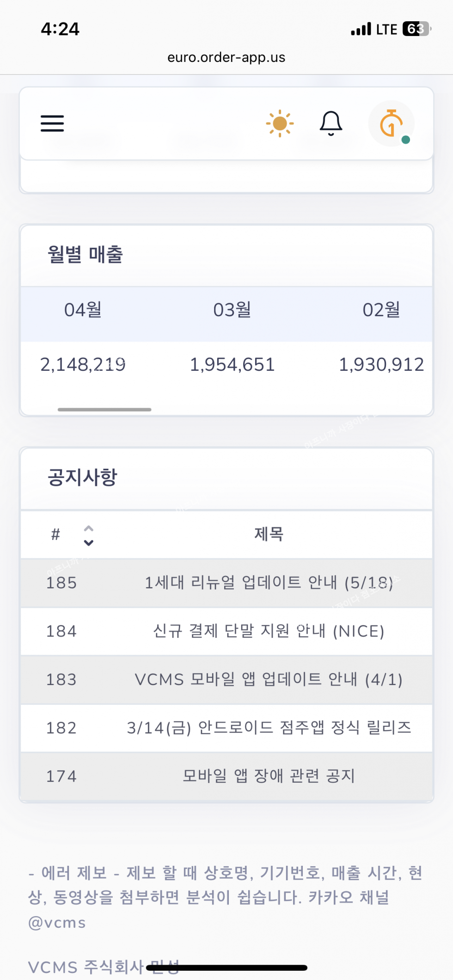Select the 03월 monthly sales column
Image resolution: width=453 pixels, height=980 pixels.
point(232,310)
